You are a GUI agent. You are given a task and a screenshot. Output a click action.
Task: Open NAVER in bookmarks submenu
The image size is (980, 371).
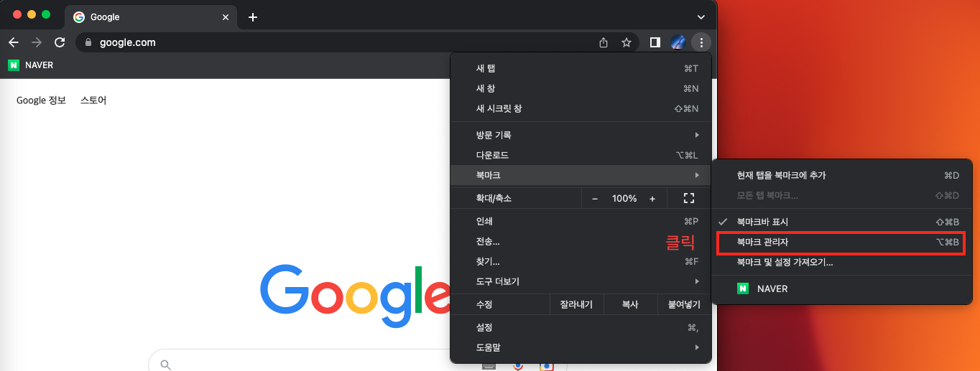(x=841, y=288)
